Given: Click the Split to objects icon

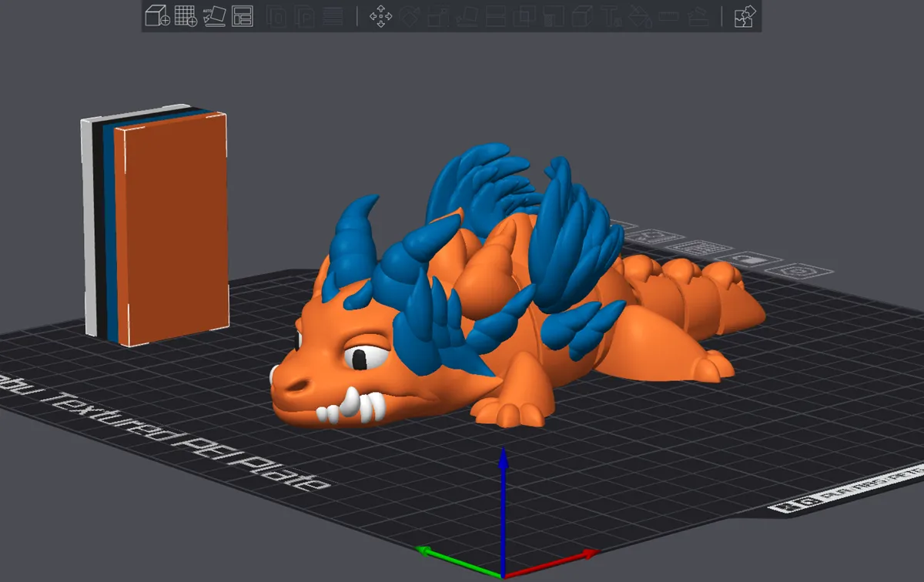Looking at the screenshot, I should point(277,15).
